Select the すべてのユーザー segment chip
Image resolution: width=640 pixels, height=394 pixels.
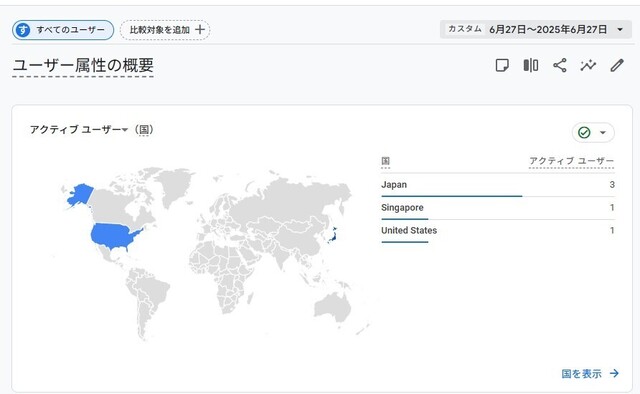[63, 30]
